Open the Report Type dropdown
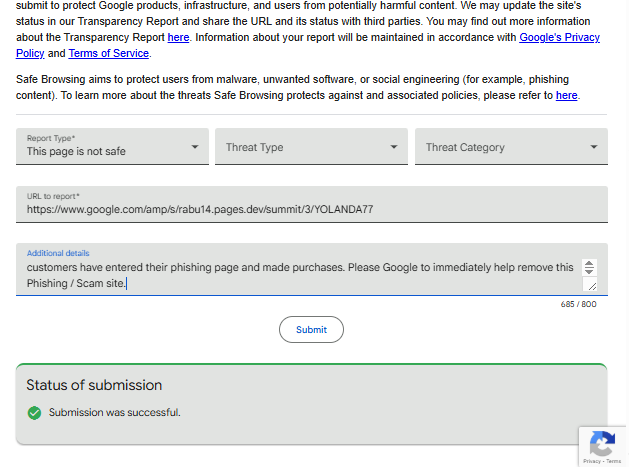The height and width of the screenshot is (467, 629). tap(112, 147)
